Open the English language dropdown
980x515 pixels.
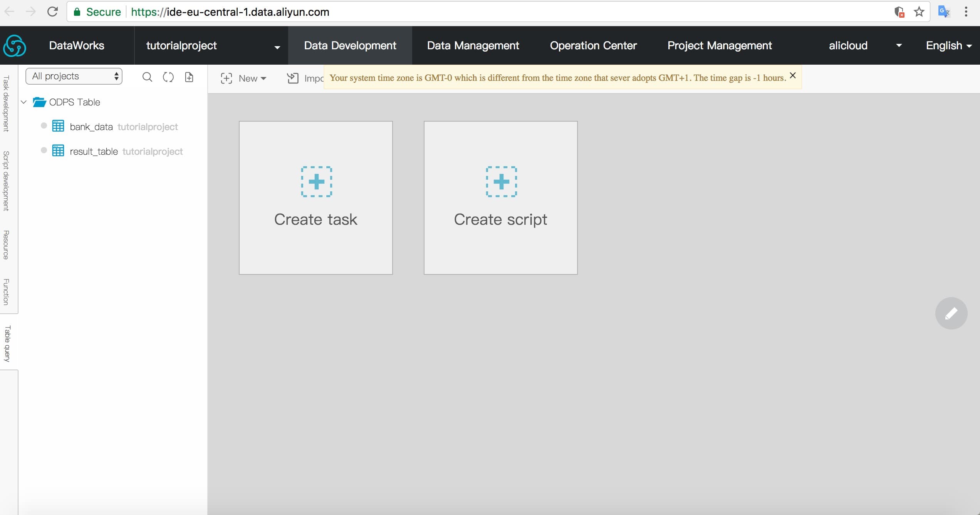tap(948, 45)
